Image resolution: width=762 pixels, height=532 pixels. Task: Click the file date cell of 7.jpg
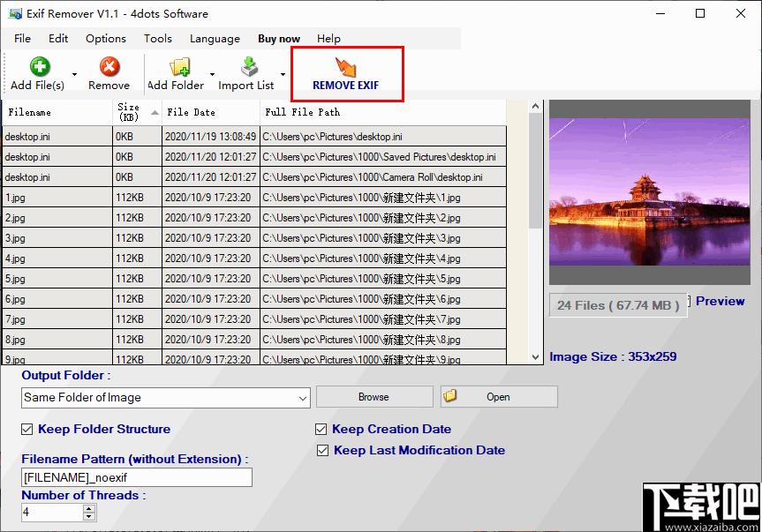(x=211, y=319)
